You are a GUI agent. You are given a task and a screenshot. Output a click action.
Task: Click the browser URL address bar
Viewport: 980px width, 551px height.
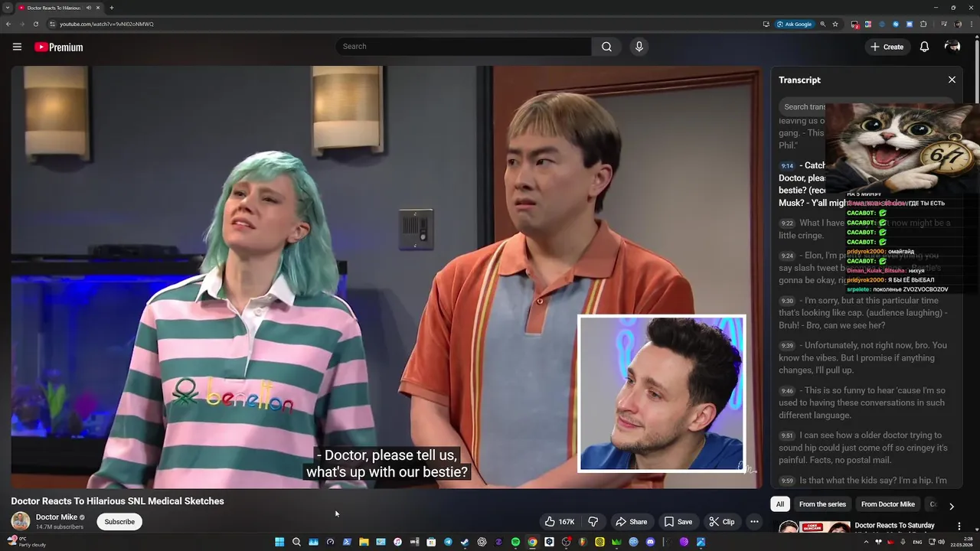406,24
